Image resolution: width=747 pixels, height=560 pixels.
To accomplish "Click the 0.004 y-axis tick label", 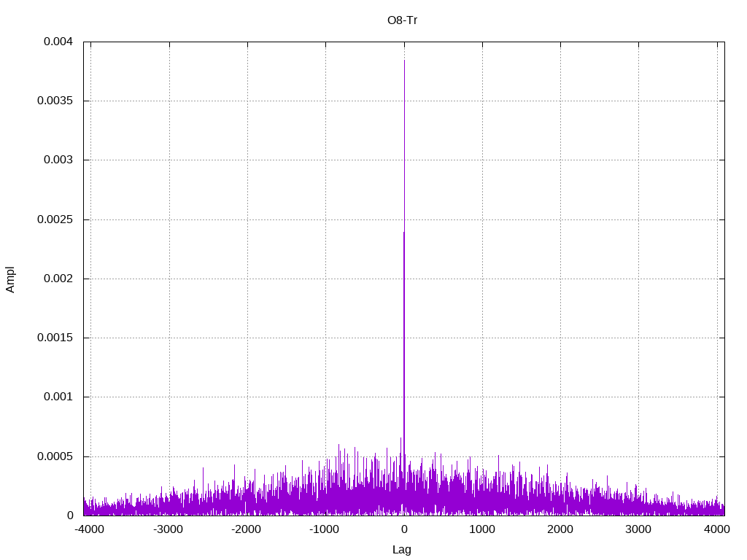I will pos(58,42).
